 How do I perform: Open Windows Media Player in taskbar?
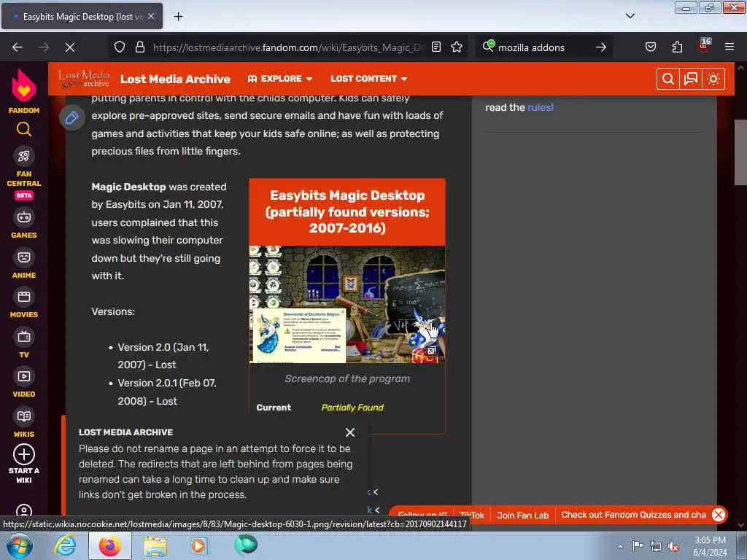(x=199, y=545)
